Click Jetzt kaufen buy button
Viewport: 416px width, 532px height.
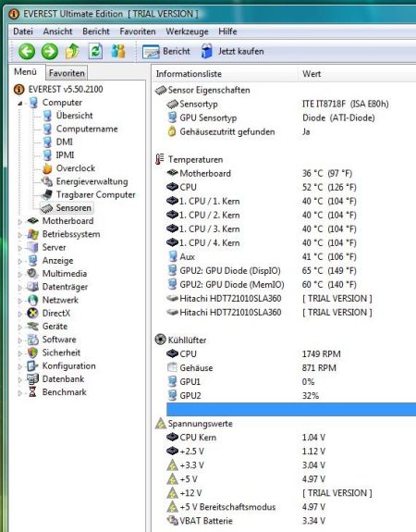pos(232,52)
